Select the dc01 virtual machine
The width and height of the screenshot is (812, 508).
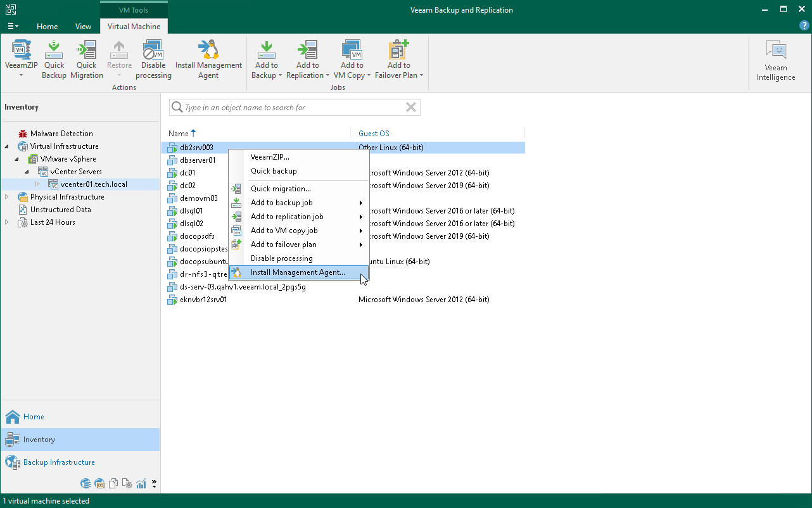pyautogui.click(x=186, y=172)
